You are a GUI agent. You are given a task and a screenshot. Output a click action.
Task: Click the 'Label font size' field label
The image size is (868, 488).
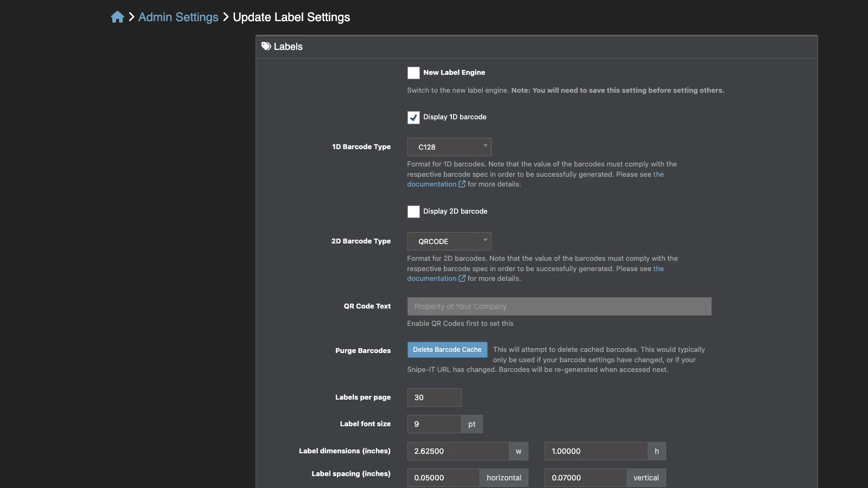click(x=365, y=424)
